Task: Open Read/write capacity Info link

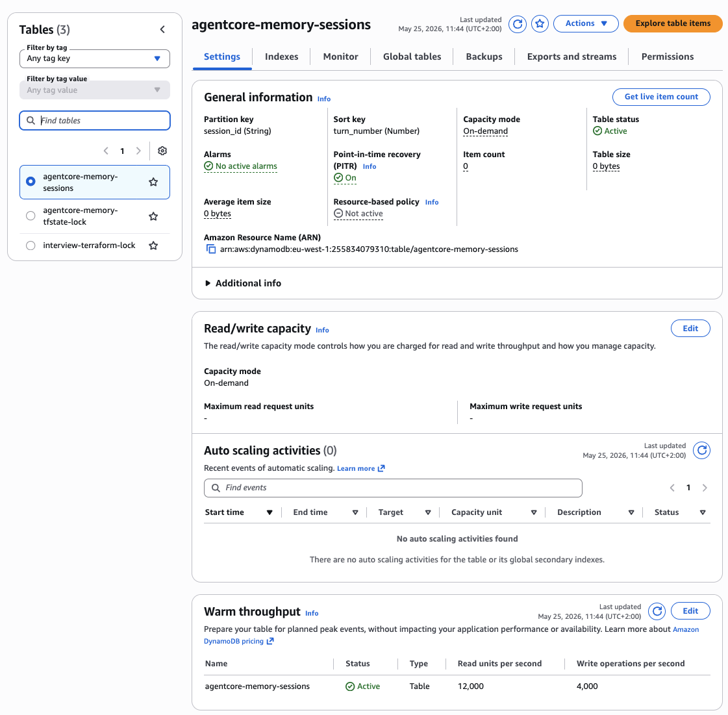Action: click(x=322, y=330)
